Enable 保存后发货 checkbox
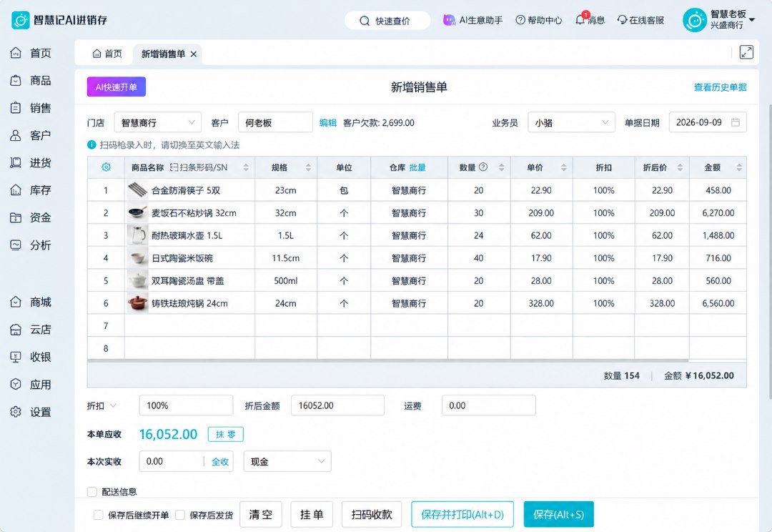 click(179, 515)
